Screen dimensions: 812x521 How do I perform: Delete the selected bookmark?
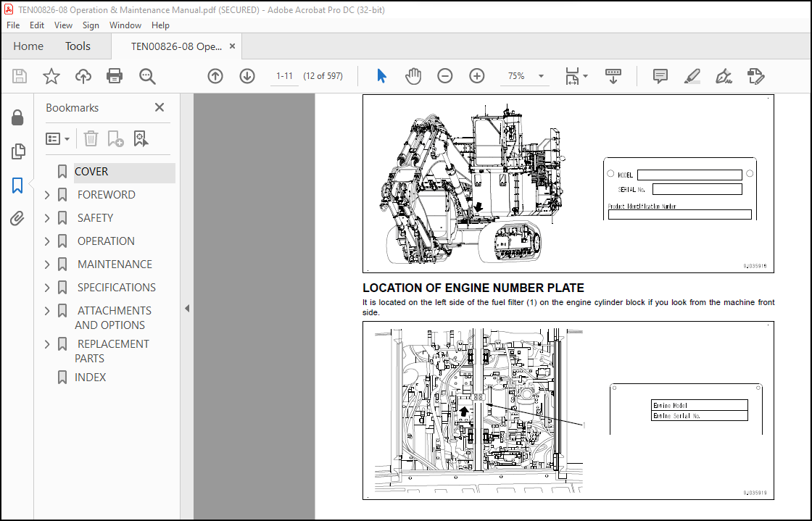pos(91,138)
